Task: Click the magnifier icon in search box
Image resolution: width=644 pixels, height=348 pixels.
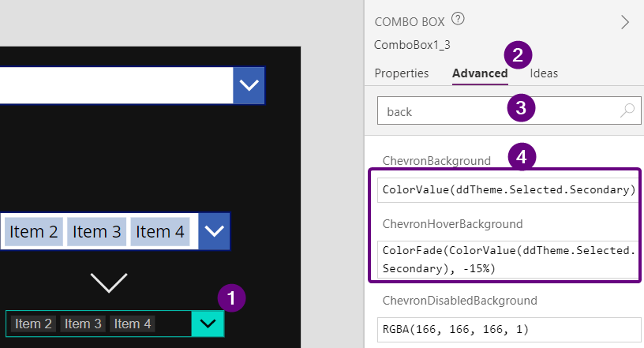Action: coord(627,111)
